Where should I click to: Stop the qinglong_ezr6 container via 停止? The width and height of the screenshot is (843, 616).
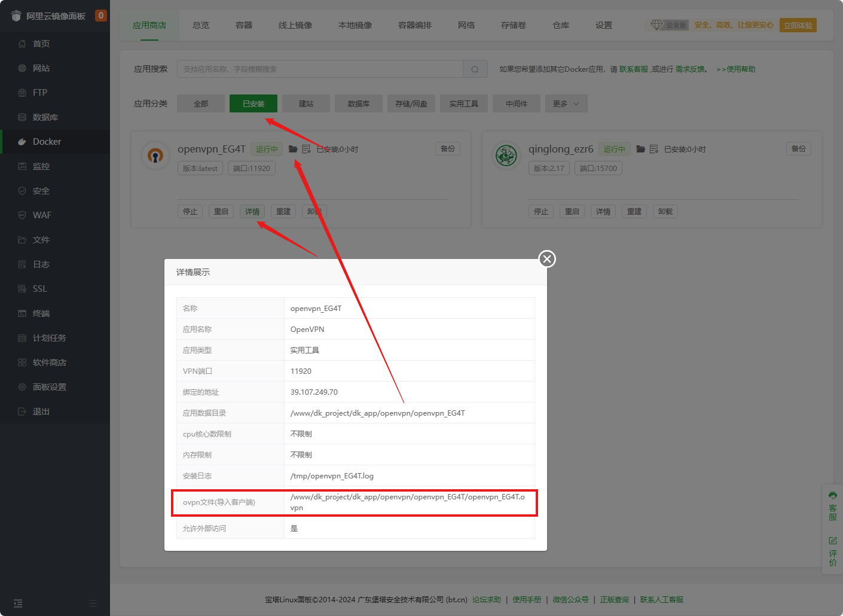540,212
